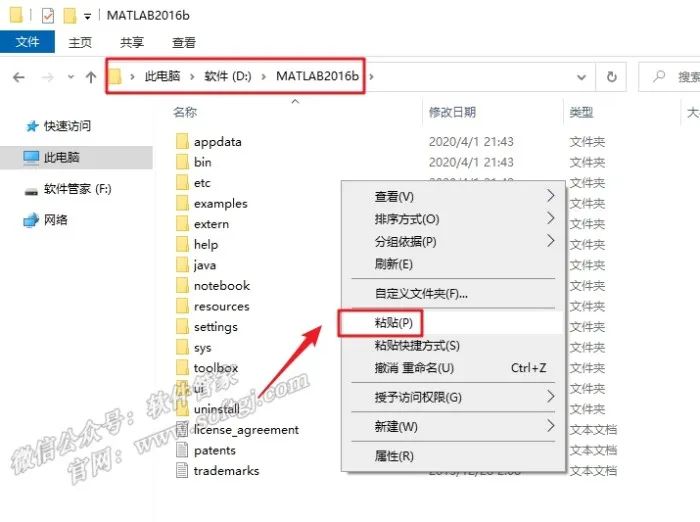Click the ui folder name

[x=199, y=388]
